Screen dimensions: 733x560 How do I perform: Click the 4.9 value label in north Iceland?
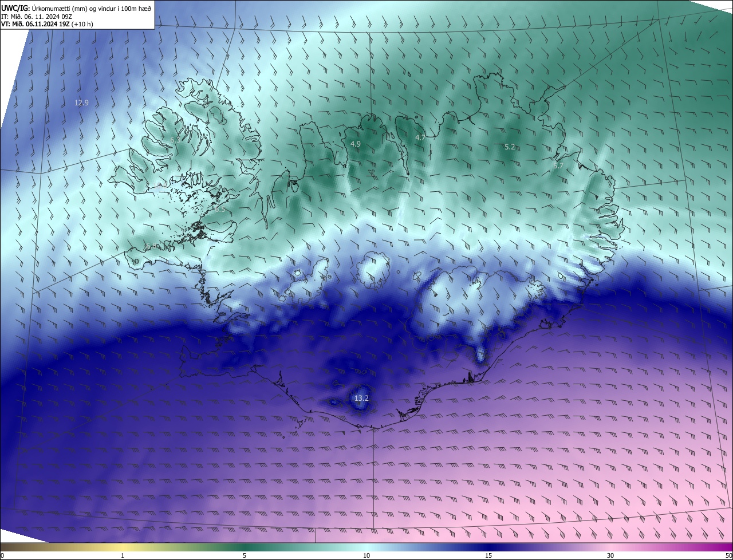(x=355, y=144)
